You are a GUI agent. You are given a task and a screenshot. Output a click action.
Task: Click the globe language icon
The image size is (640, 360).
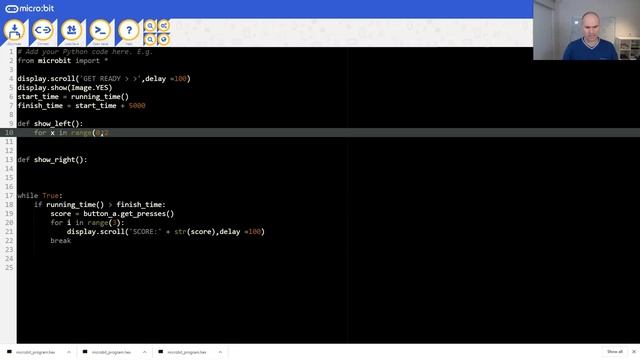tap(164, 39)
